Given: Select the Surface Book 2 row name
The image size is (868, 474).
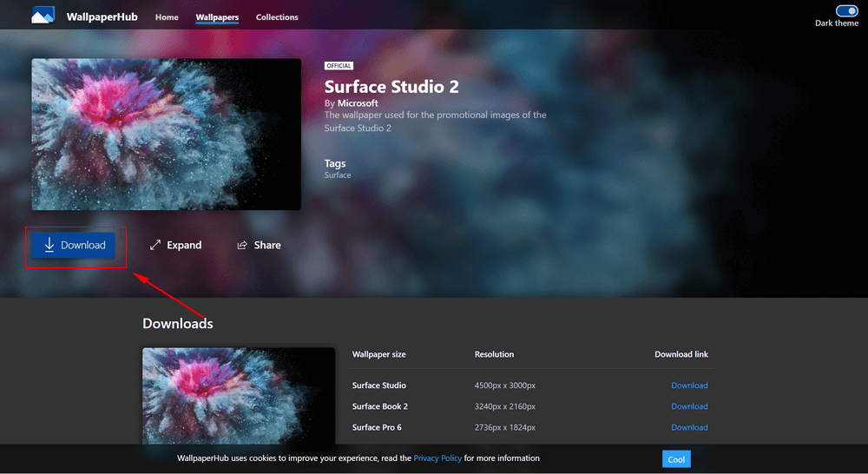Looking at the screenshot, I should pyautogui.click(x=380, y=406).
